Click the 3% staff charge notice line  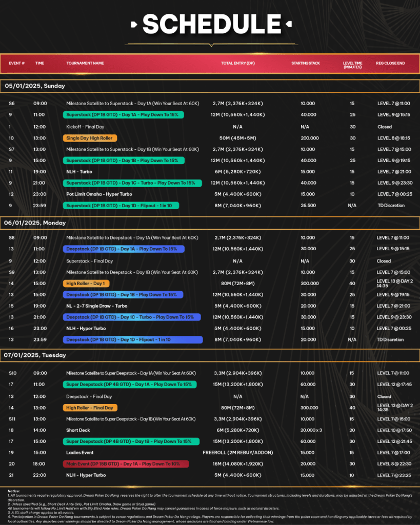pyautogui.click(x=41, y=513)
